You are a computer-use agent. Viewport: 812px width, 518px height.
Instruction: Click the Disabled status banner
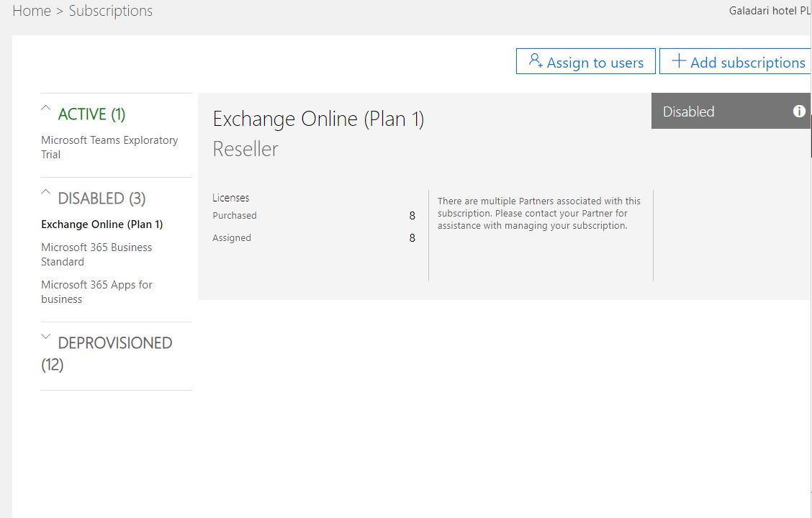[731, 112]
